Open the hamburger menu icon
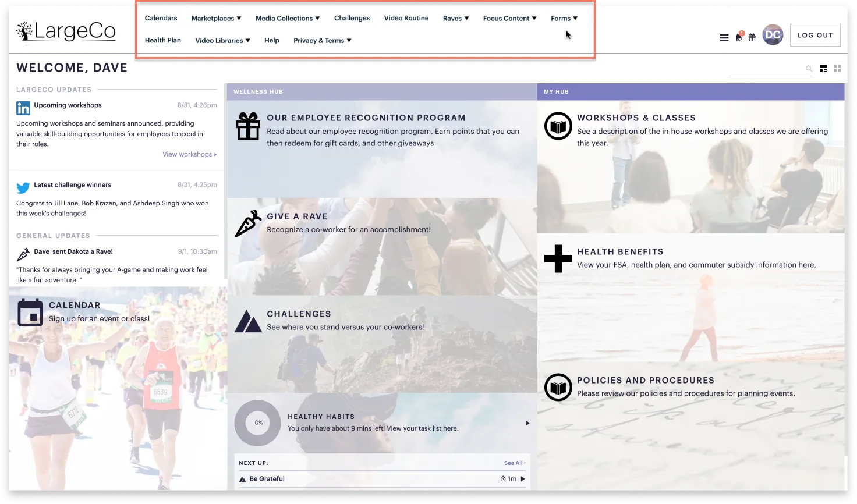 click(724, 38)
